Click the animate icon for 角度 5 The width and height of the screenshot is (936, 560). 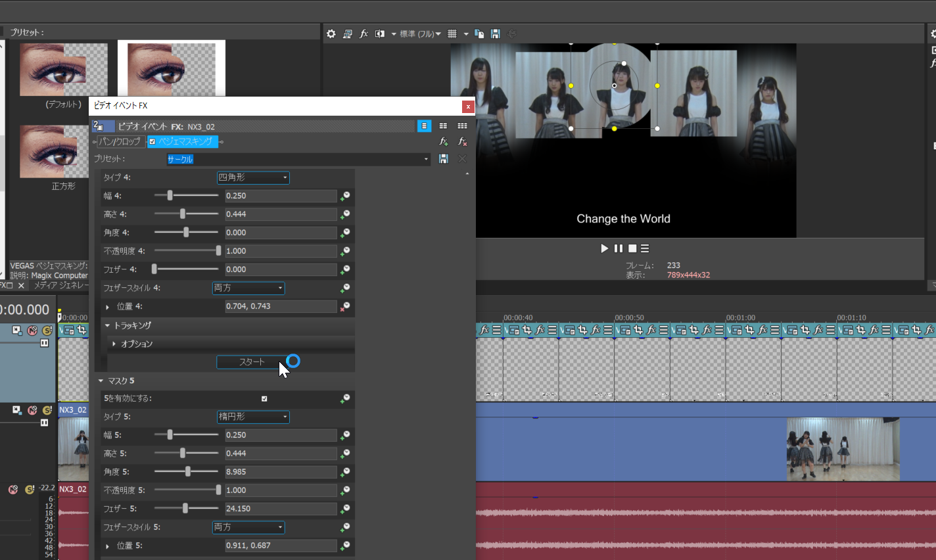tap(344, 472)
